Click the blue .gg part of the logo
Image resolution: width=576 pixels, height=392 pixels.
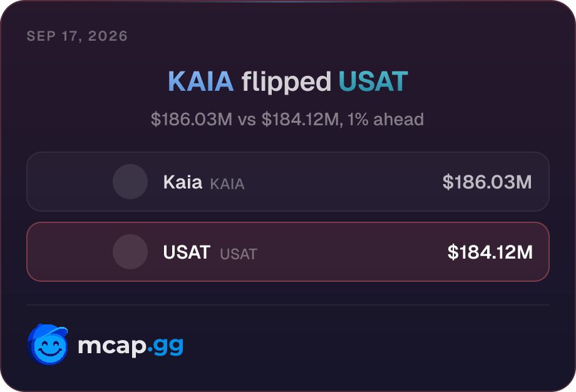click(x=166, y=346)
